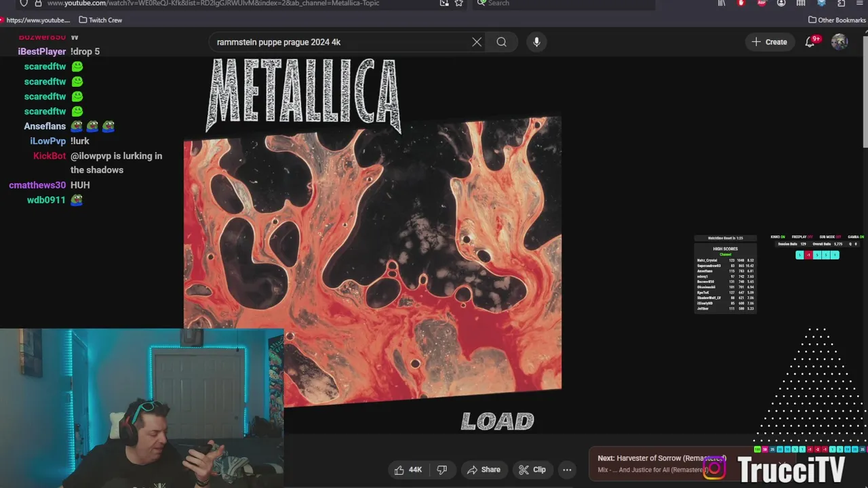Dislike the video with the thumbs-down button
This screenshot has width=868, height=488.
tap(442, 470)
